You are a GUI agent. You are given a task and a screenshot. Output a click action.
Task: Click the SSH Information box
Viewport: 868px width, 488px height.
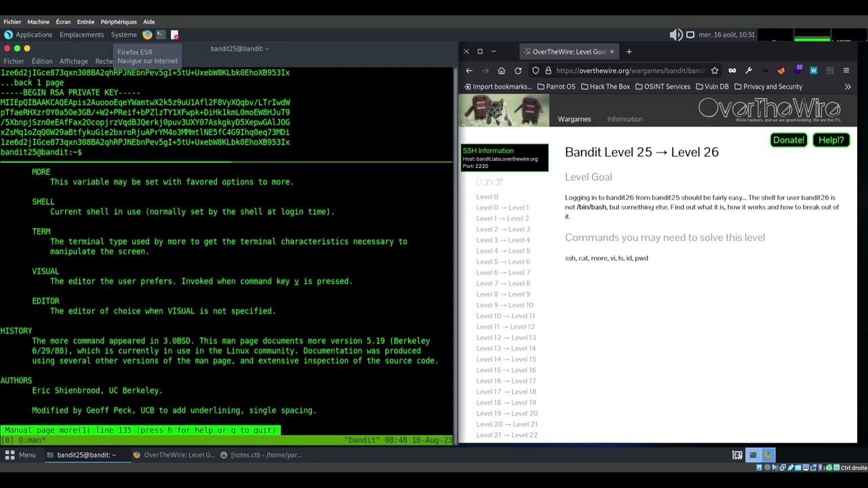pos(505,158)
